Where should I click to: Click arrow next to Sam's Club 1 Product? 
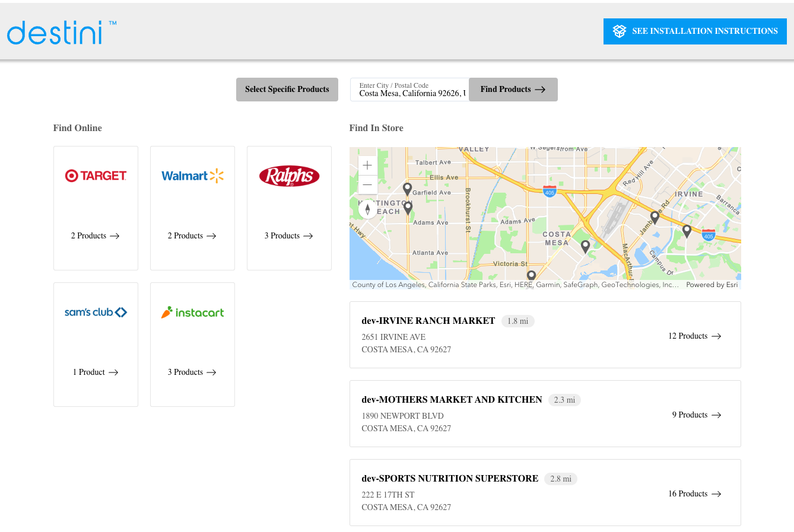(113, 372)
